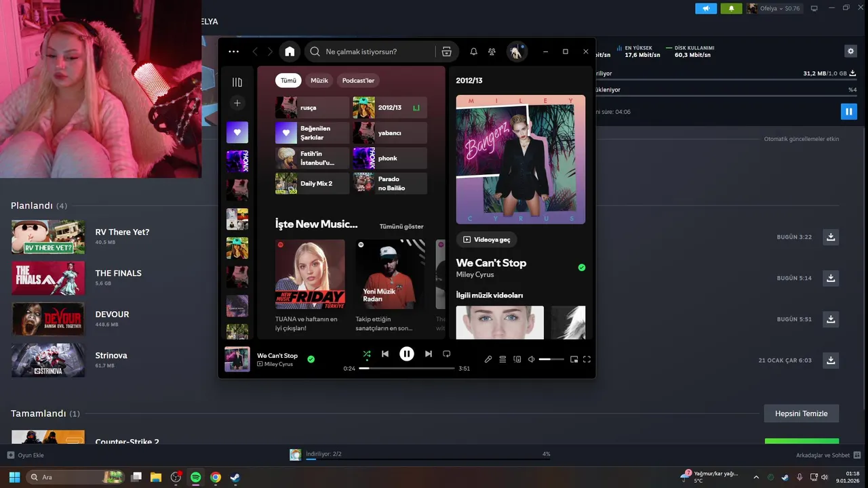
Task: Open Spotify Browse icon in search bar
Action: point(446,52)
